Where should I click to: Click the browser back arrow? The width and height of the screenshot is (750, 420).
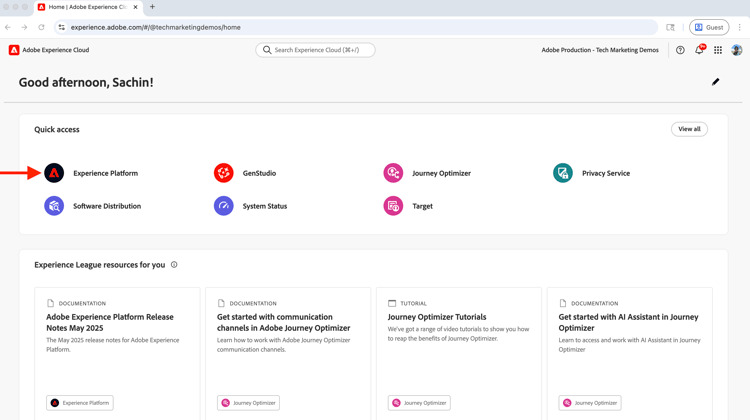(x=8, y=27)
